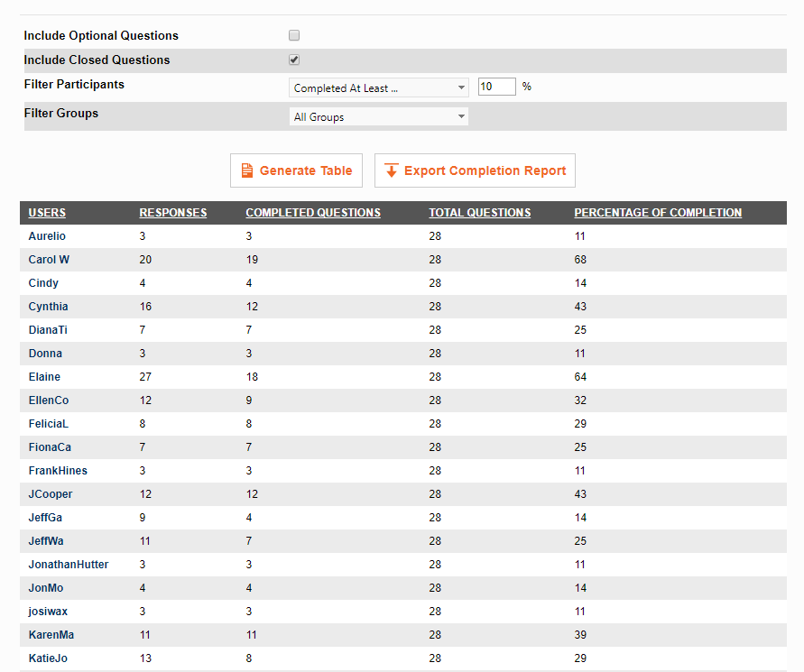Sort by TOTAL QUESTIONS column header
The width and height of the screenshot is (804, 672).
pyautogui.click(x=479, y=213)
